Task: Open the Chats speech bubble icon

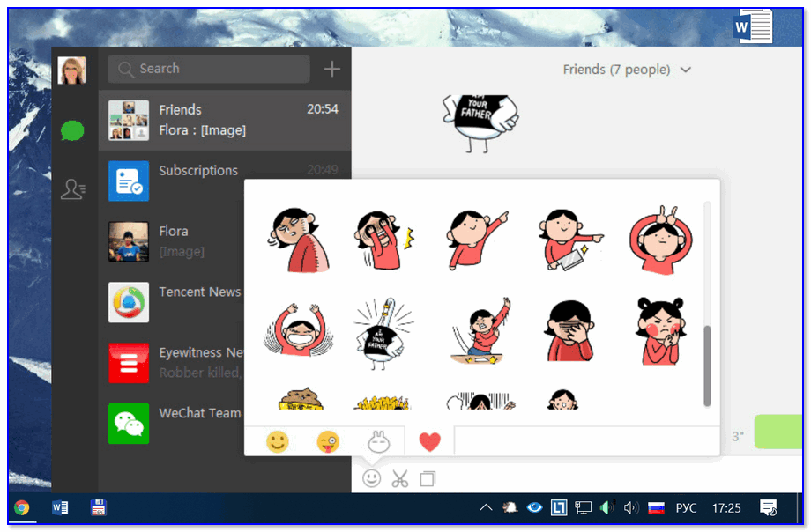Action: [72, 132]
